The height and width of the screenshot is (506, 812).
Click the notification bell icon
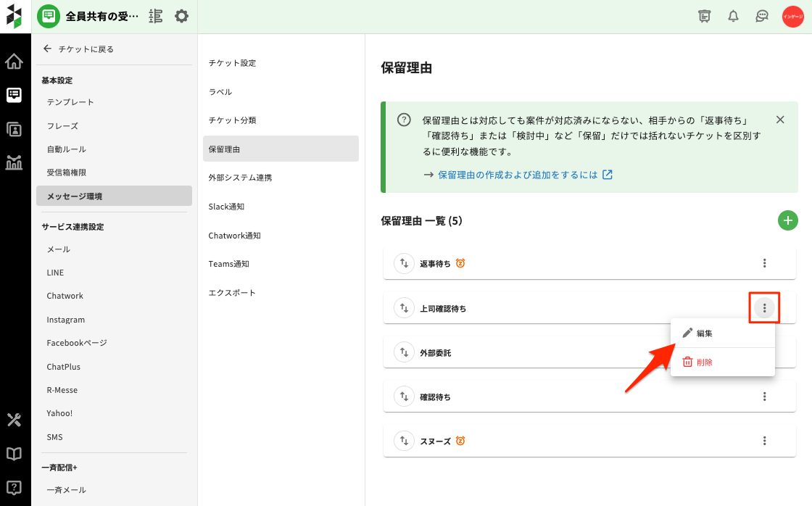pos(733,16)
